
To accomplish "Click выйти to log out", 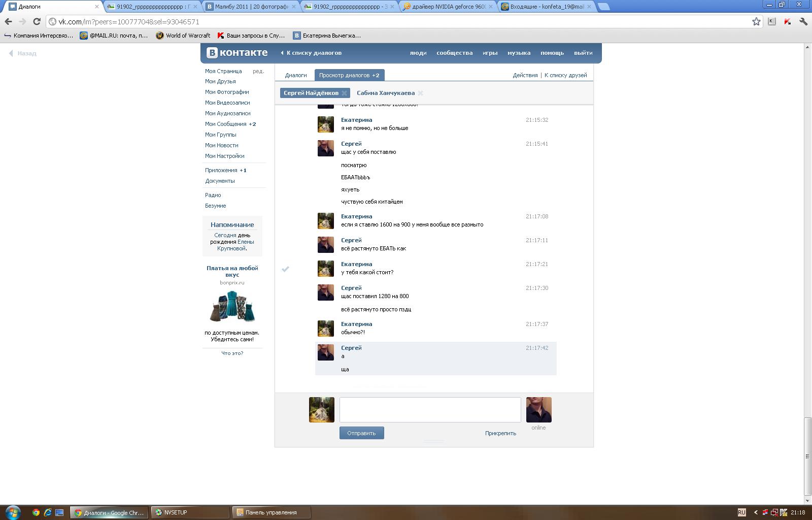I will coord(583,53).
